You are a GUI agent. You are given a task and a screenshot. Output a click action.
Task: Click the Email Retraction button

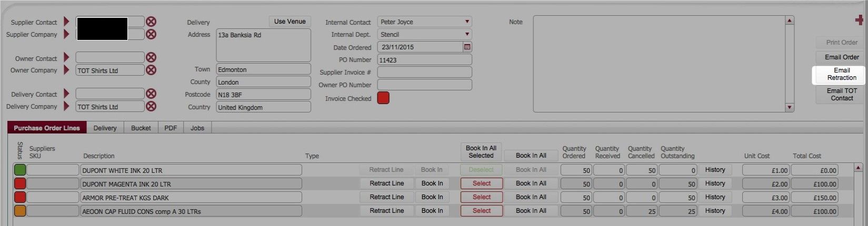(x=841, y=74)
